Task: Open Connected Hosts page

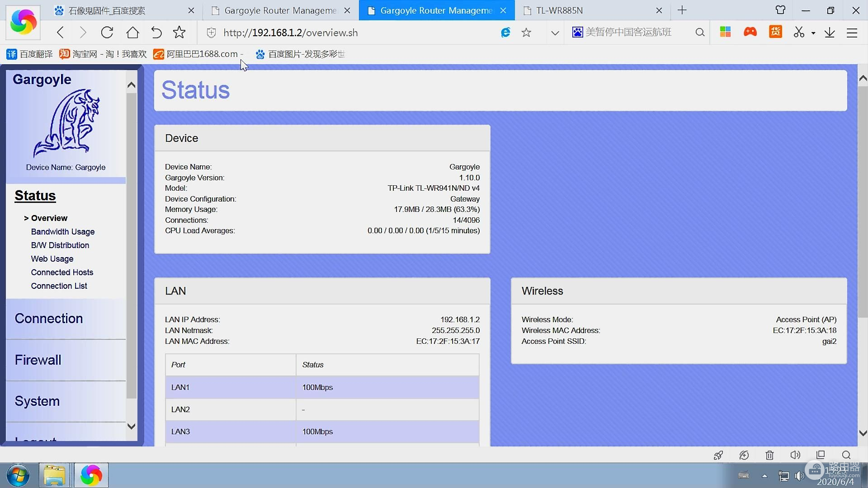Action: (x=62, y=272)
